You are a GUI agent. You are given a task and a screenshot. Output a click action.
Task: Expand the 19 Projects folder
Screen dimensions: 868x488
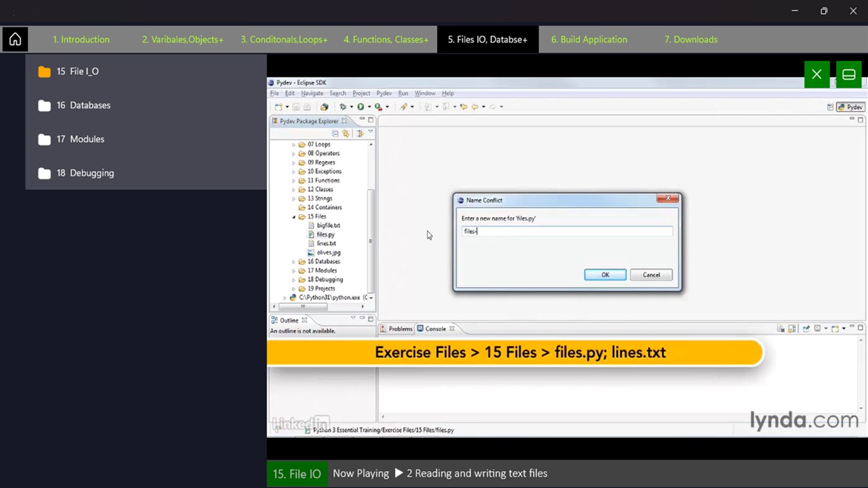(294, 289)
